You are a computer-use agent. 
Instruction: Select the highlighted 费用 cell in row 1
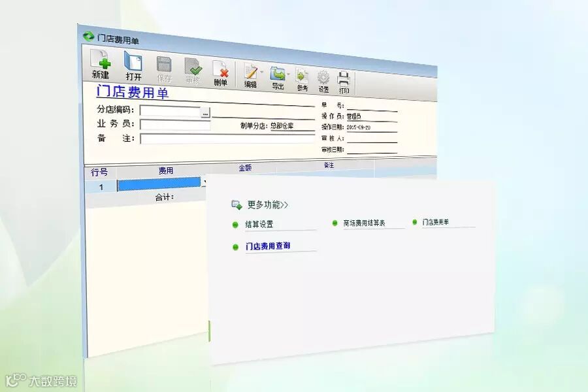[159, 184]
